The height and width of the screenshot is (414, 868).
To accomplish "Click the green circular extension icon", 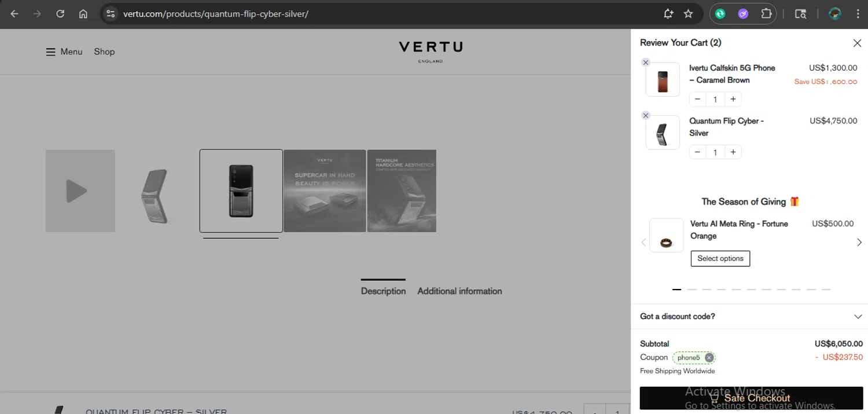I will click(x=720, y=14).
